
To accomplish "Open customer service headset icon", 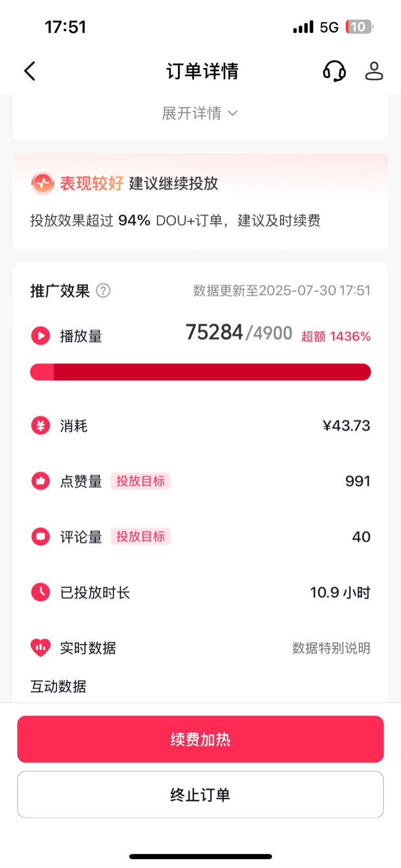I will coord(334,71).
